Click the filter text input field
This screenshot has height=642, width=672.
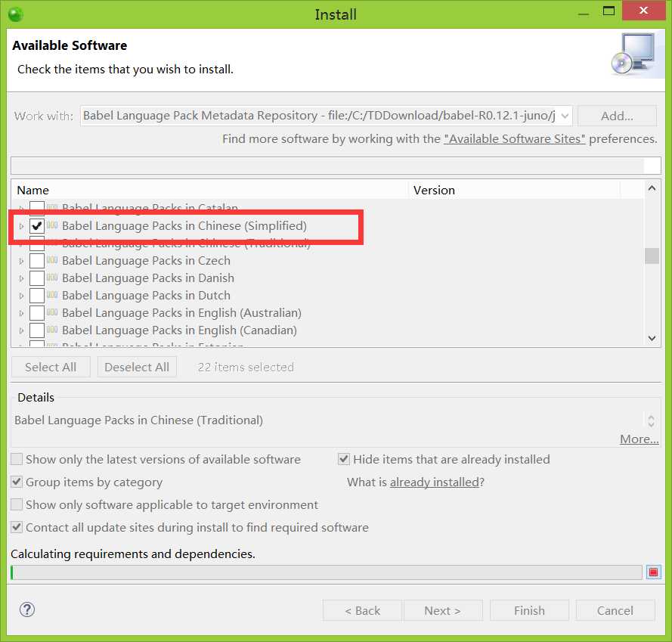(336, 166)
